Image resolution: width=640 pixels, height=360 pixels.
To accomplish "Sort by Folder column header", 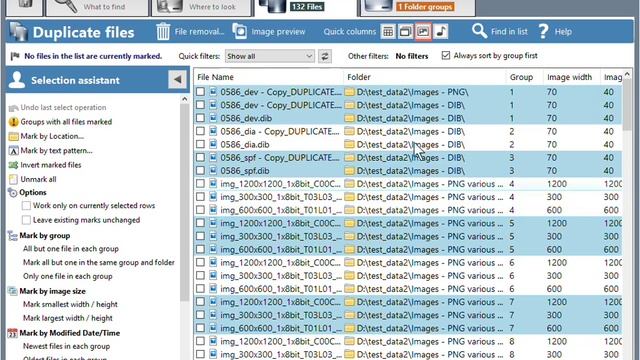I will pos(424,77).
